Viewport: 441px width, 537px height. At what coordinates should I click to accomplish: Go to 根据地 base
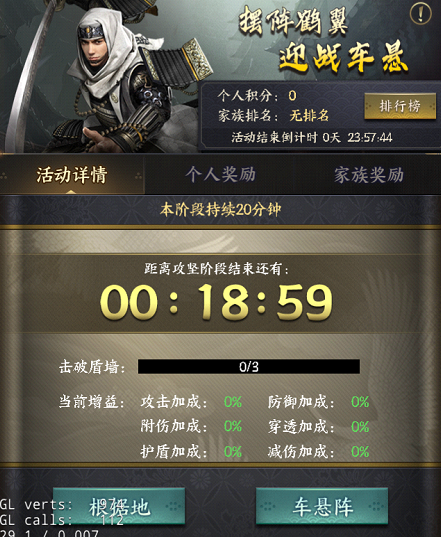(x=119, y=506)
